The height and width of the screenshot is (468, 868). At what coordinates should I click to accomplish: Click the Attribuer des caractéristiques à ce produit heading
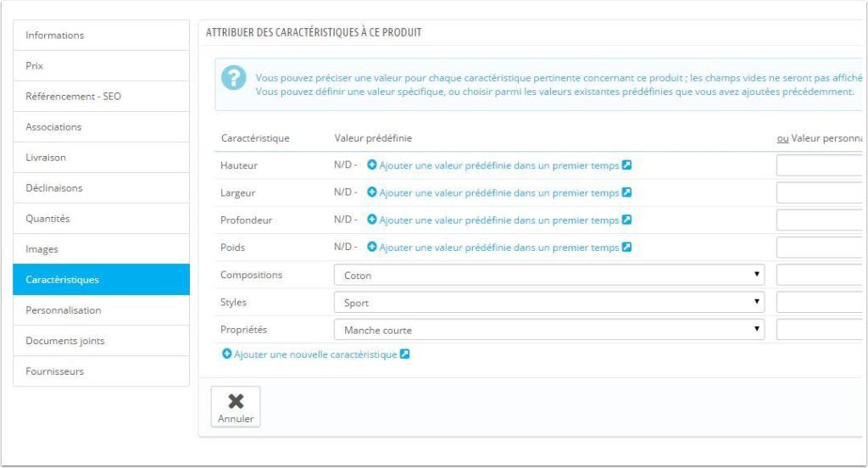[314, 33]
